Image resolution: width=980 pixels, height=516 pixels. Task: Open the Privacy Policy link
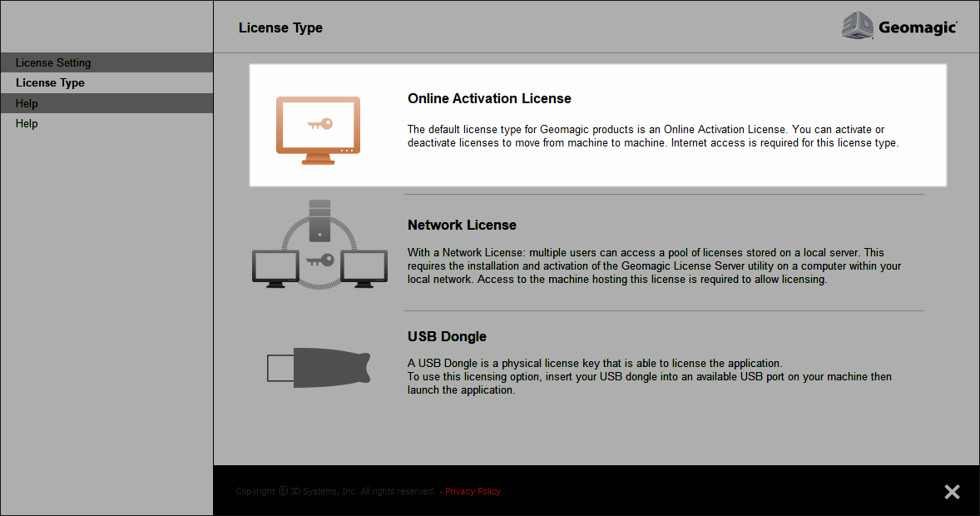pyautogui.click(x=473, y=491)
